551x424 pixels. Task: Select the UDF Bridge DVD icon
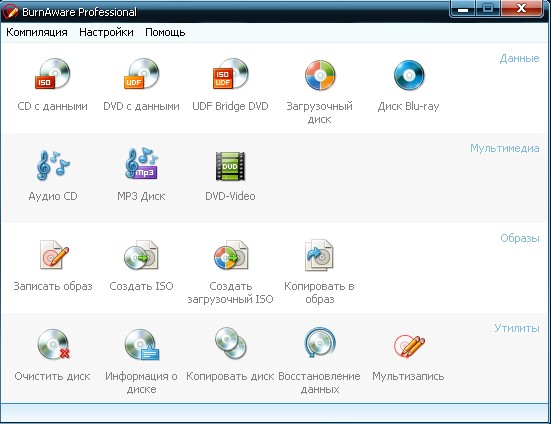(230, 74)
